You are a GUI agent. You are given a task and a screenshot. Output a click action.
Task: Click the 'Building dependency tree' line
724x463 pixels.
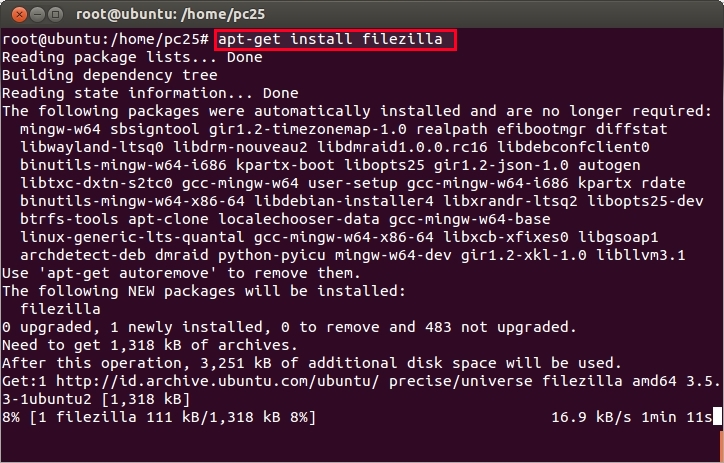click(x=109, y=76)
